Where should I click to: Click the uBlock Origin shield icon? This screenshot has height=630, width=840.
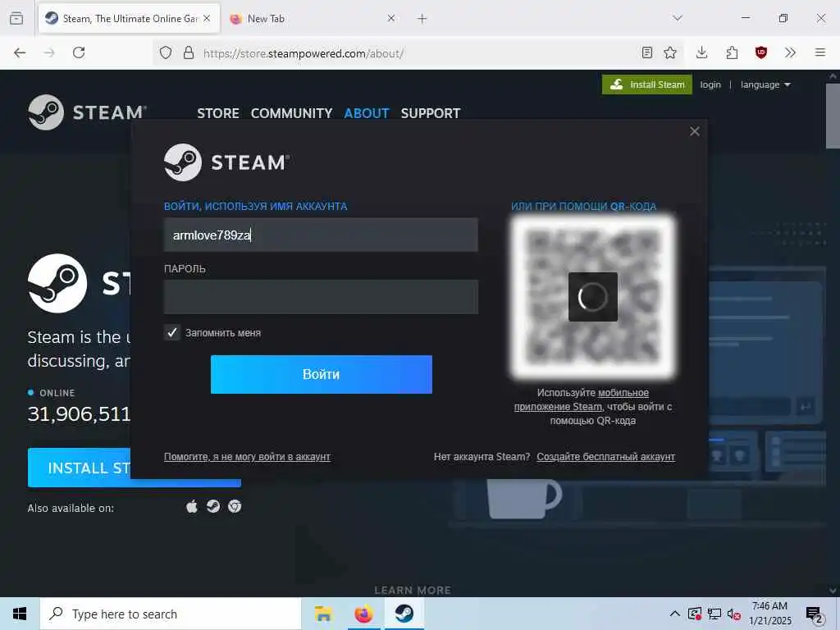pyautogui.click(x=761, y=52)
